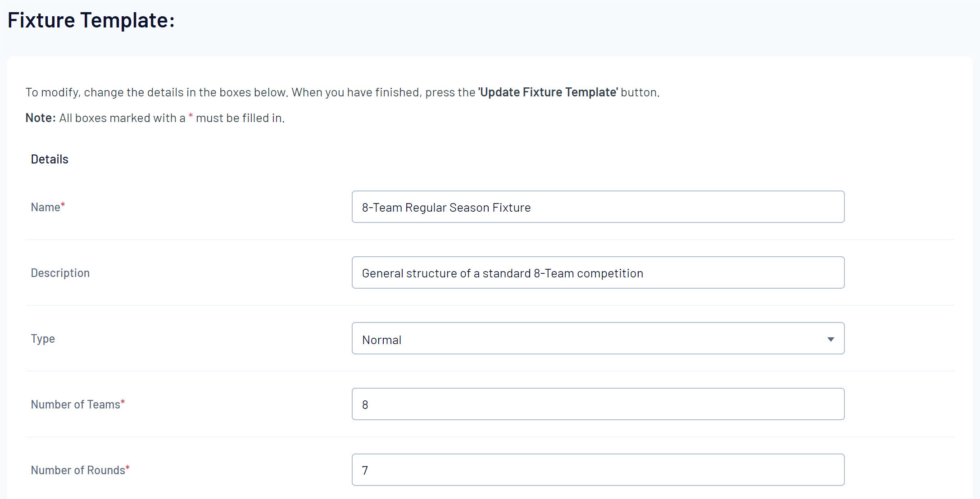The width and height of the screenshot is (980, 499).
Task: Click the 'Number of Rounds' label
Action: point(77,470)
